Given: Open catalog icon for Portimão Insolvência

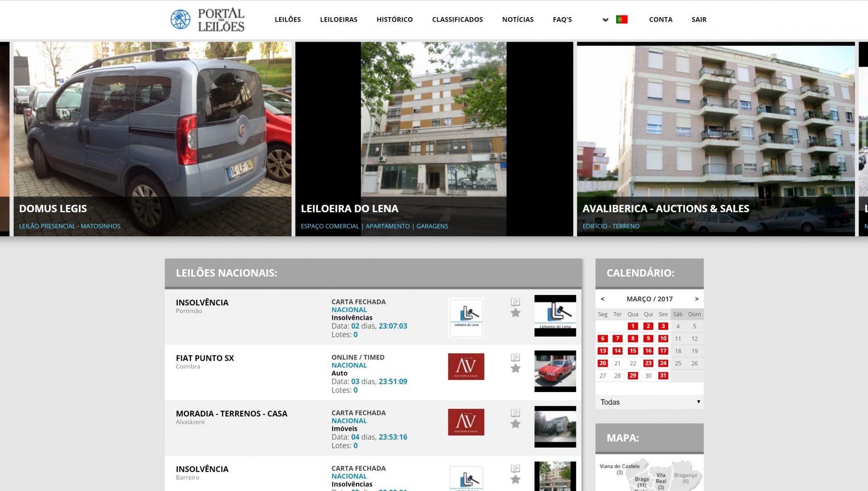Looking at the screenshot, I should click(515, 302).
